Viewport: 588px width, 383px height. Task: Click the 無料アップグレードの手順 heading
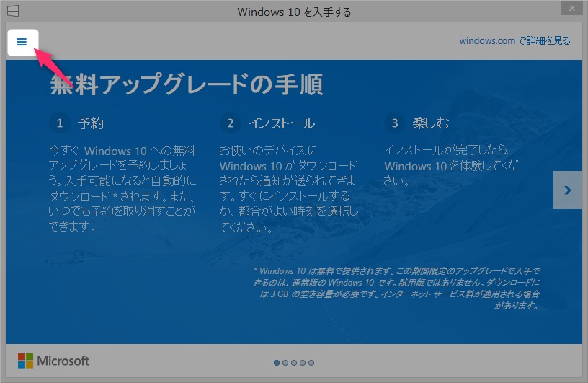coord(187,84)
